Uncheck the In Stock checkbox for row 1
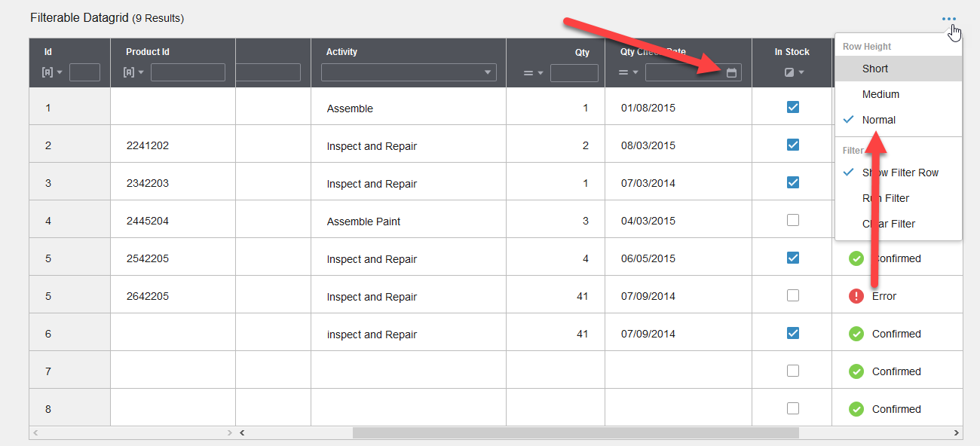This screenshot has width=980, height=446. [792, 107]
